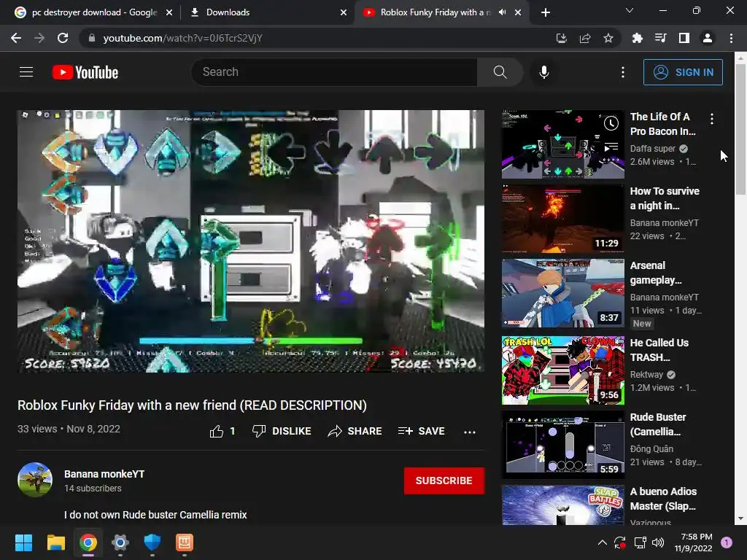This screenshot has width=747, height=560.
Task: Go back in browser history
Action: tap(16, 38)
